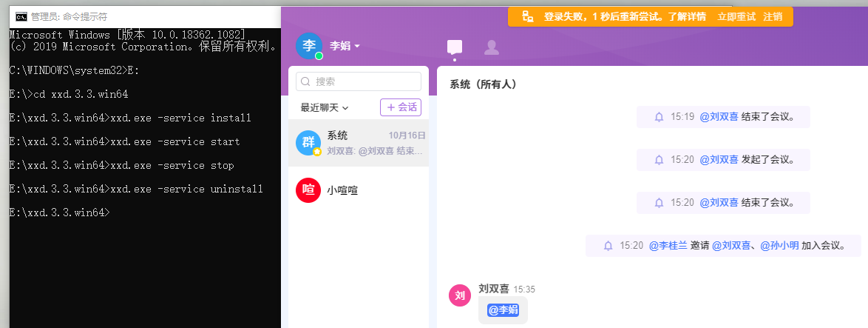868x328 pixels.
Task: Switch to the contacts person icon tab
Action: click(491, 47)
